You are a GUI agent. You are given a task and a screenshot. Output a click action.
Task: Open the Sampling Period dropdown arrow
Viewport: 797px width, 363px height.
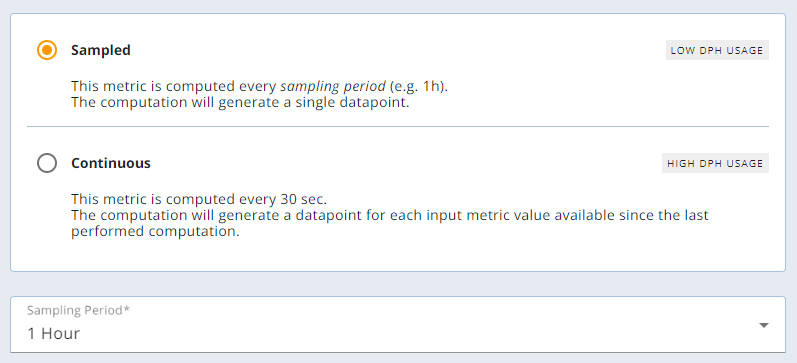(763, 325)
